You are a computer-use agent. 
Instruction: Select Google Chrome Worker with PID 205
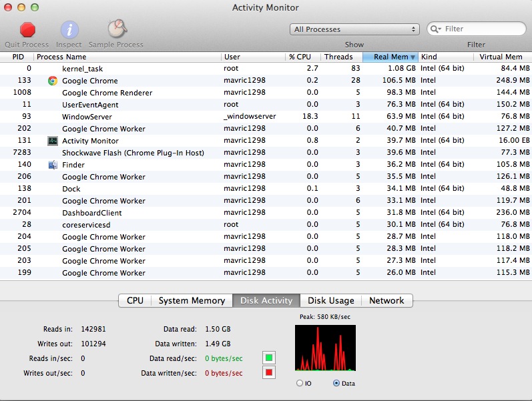[x=266, y=249]
